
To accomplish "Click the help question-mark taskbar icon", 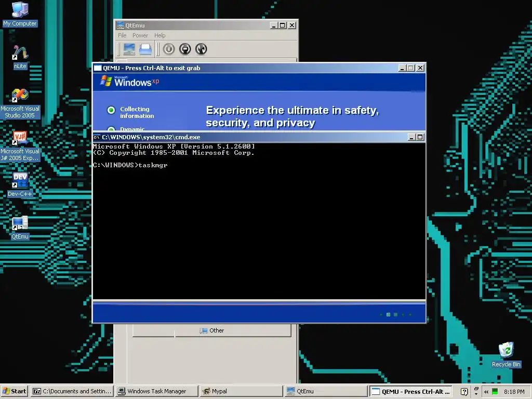I will point(464,391).
